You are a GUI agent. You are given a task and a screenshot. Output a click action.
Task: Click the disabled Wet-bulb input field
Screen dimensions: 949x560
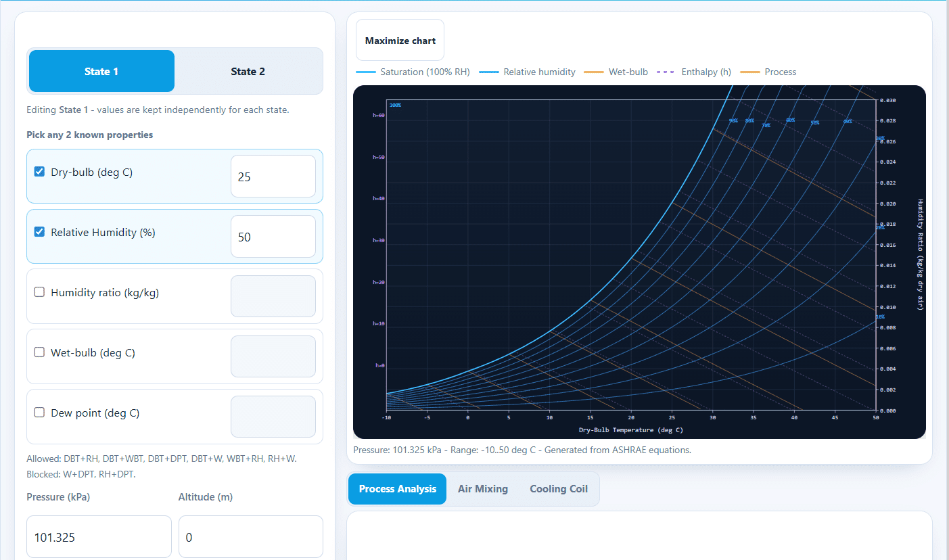coord(273,356)
